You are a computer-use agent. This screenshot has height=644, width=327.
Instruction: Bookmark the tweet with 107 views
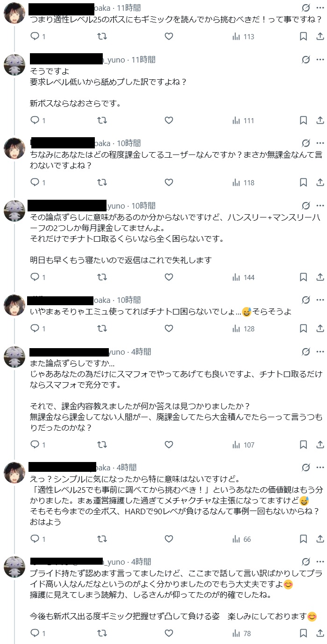click(303, 445)
